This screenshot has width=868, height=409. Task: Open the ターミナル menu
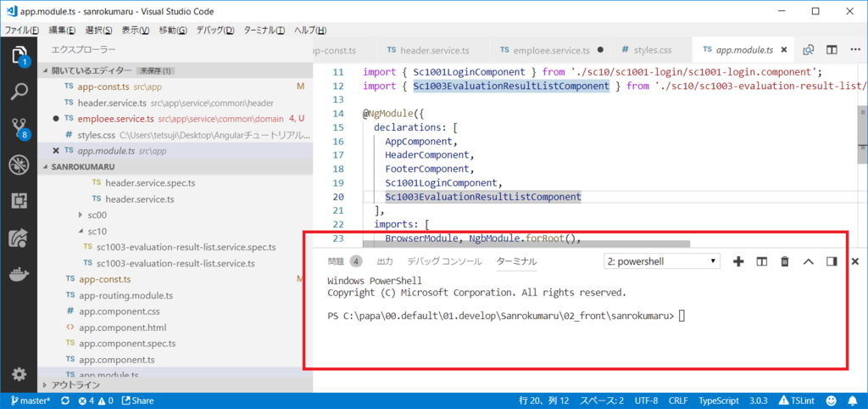click(x=264, y=31)
